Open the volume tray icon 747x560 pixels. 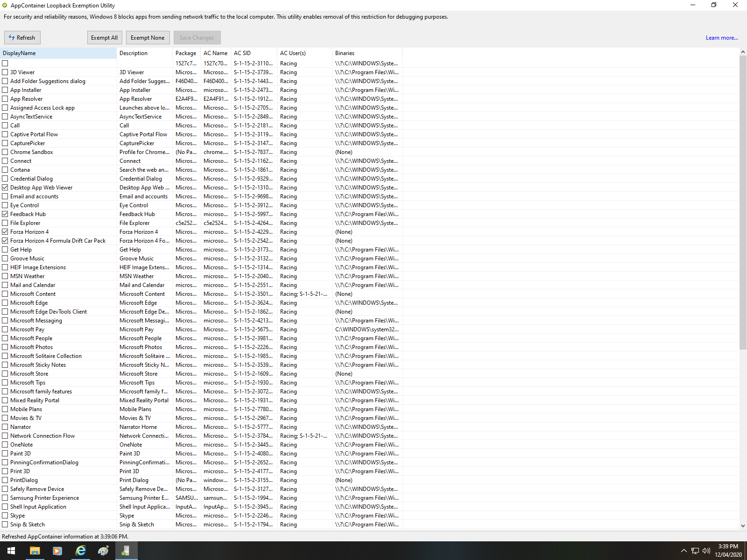pyautogui.click(x=706, y=551)
